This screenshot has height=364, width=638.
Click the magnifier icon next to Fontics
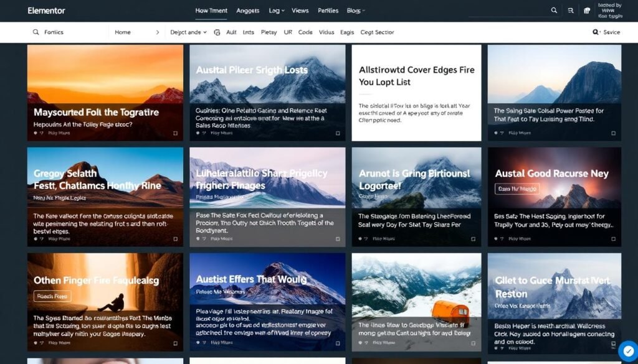click(x=36, y=32)
